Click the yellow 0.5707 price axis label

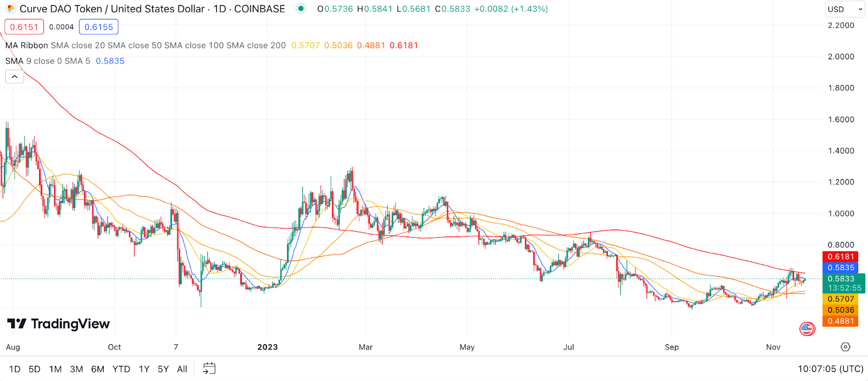pyautogui.click(x=841, y=299)
